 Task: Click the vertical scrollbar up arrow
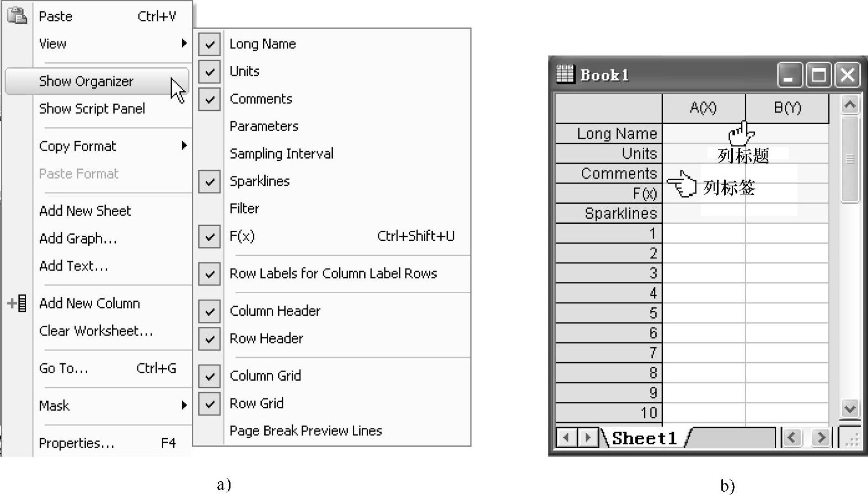click(x=850, y=104)
